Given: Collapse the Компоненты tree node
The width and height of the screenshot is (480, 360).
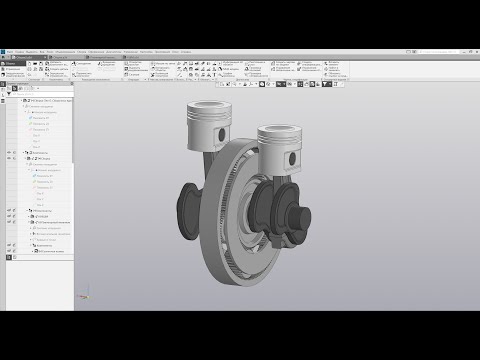Looking at the screenshot, I should [24, 153].
